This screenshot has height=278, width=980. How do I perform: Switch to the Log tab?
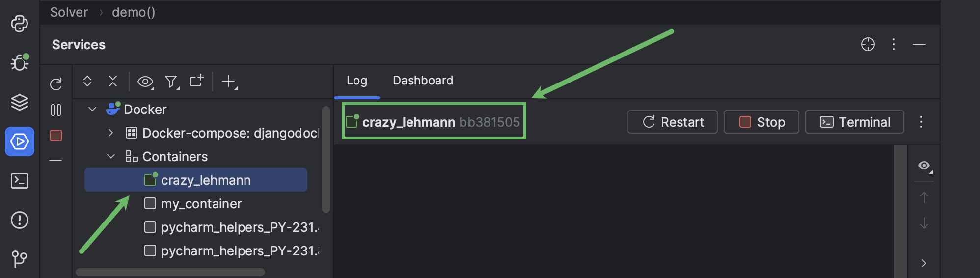pos(357,81)
